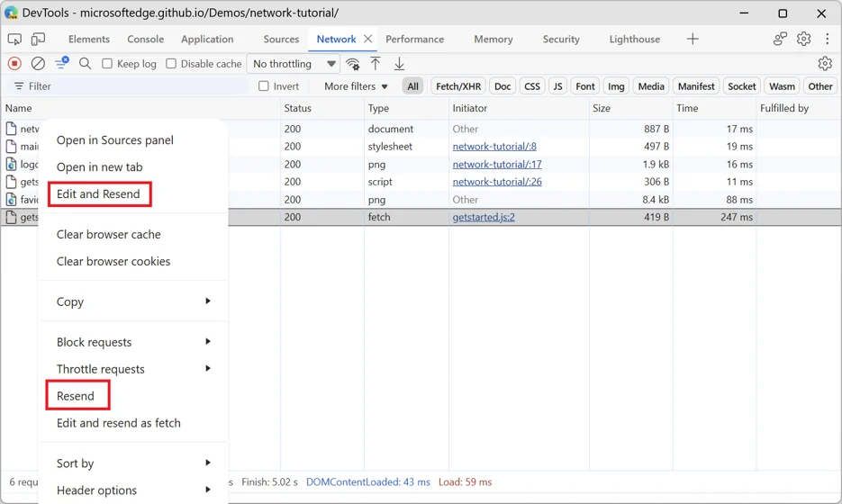Switch to the Performance tab
This screenshot has width=842, height=504.
(x=414, y=40)
